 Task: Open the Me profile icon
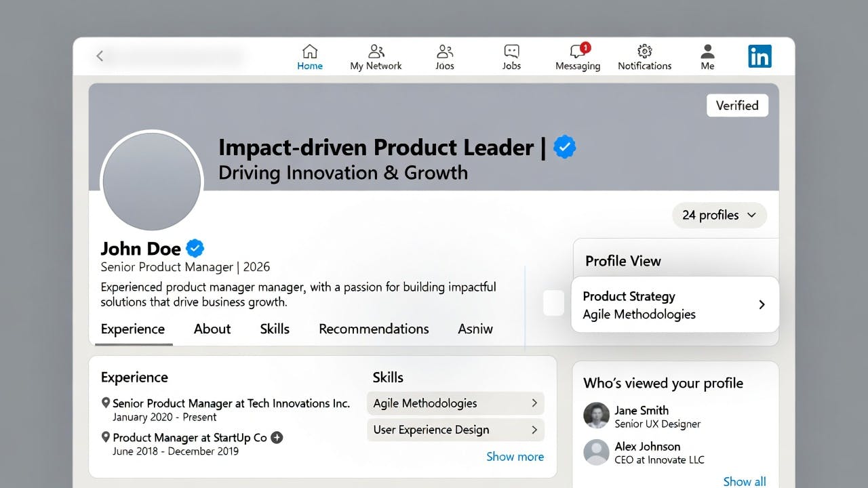[707, 51]
